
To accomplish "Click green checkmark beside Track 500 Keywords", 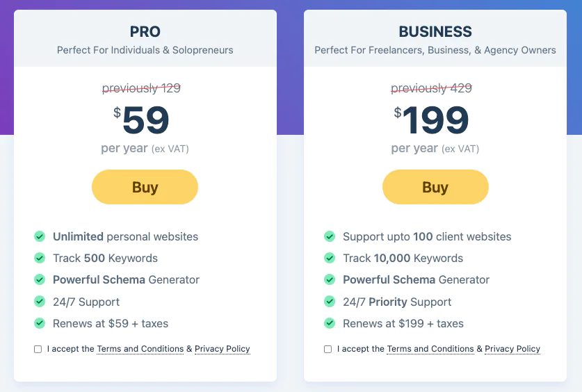I will tap(40, 258).
